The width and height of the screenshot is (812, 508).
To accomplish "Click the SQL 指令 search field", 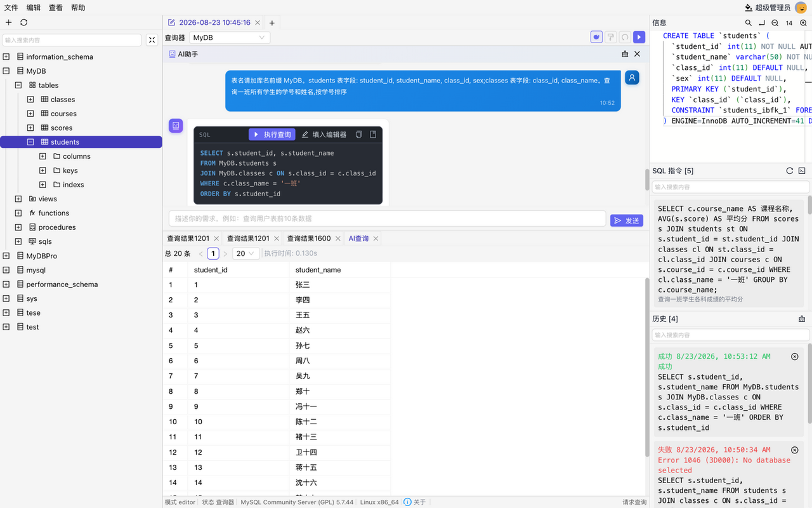I will [731, 187].
